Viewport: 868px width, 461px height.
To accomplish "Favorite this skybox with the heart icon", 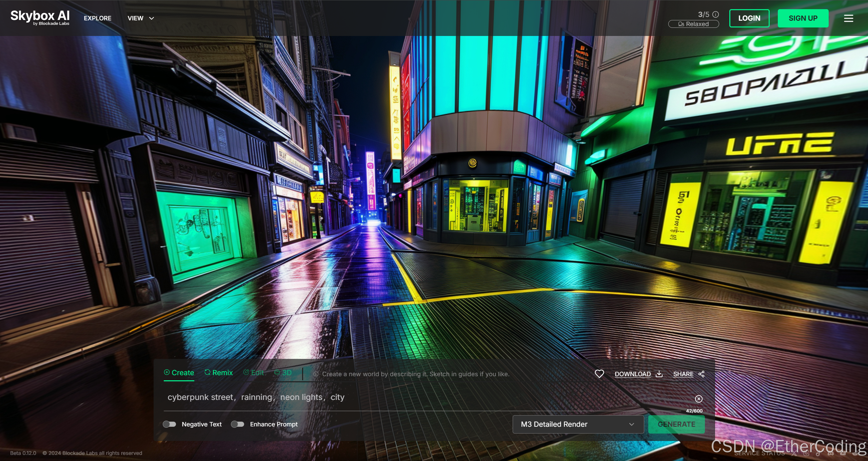I will [x=599, y=374].
